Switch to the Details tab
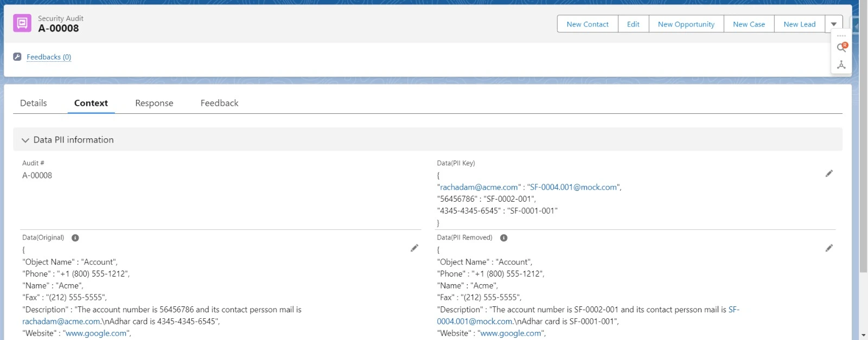 34,103
